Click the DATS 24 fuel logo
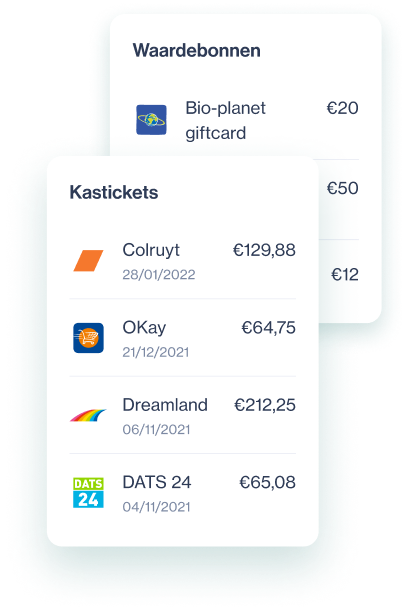Image resolution: width=406 pixels, height=613 pixels. (88, 493)
